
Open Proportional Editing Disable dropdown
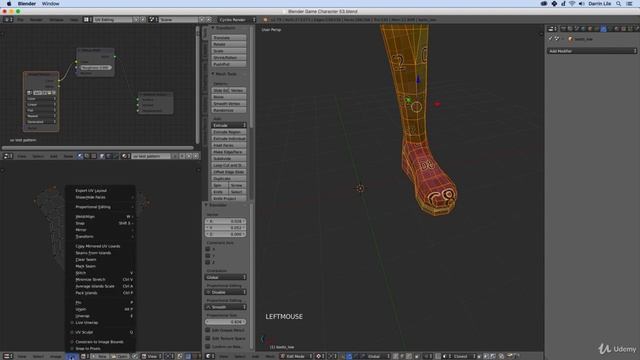[226, 292]
